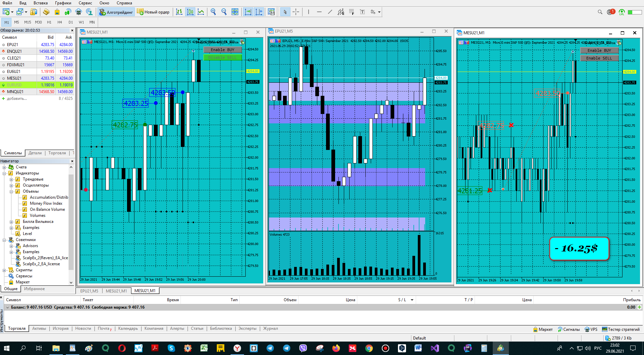Image resolution: width=644 pixels, height=355 pixels.
Task: Select the trendline drawing tool
Action: pyautogui.click(x=330, y=12)
